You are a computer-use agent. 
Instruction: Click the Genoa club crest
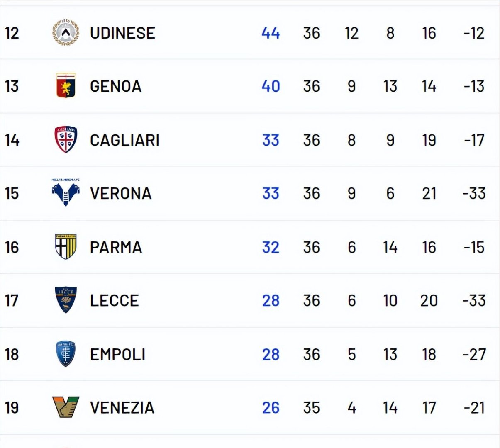coord(66,86)
